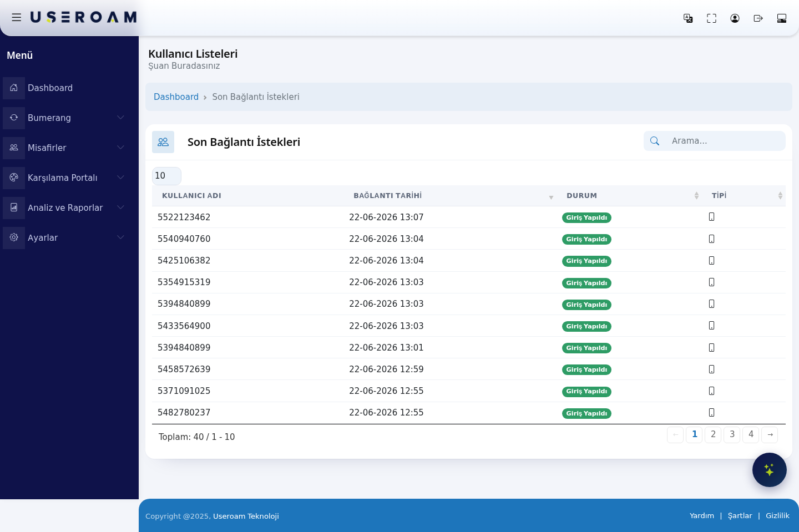
Task: Click the next page arrow button
Action: [770, 434]
